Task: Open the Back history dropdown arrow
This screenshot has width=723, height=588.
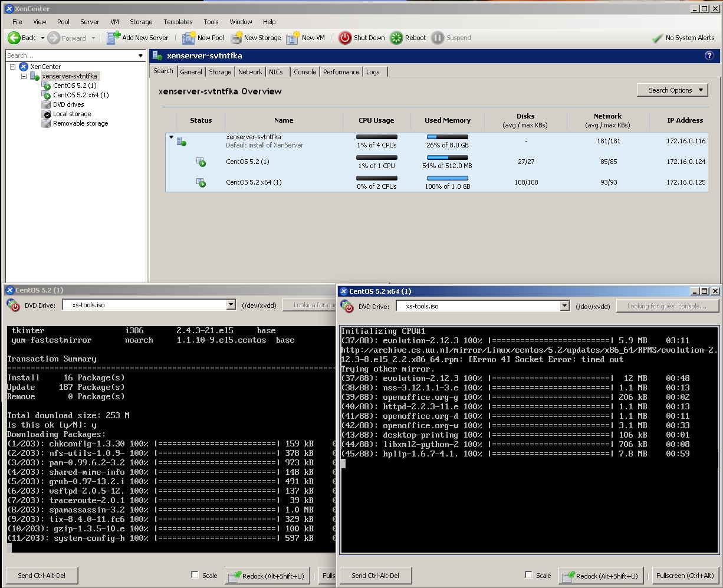Action: (x=42, y=38)
